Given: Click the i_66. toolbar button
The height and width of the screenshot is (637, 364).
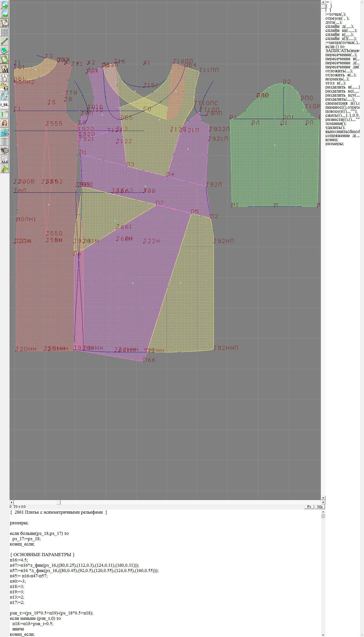Looking at the screenshot, I should 5,105.
